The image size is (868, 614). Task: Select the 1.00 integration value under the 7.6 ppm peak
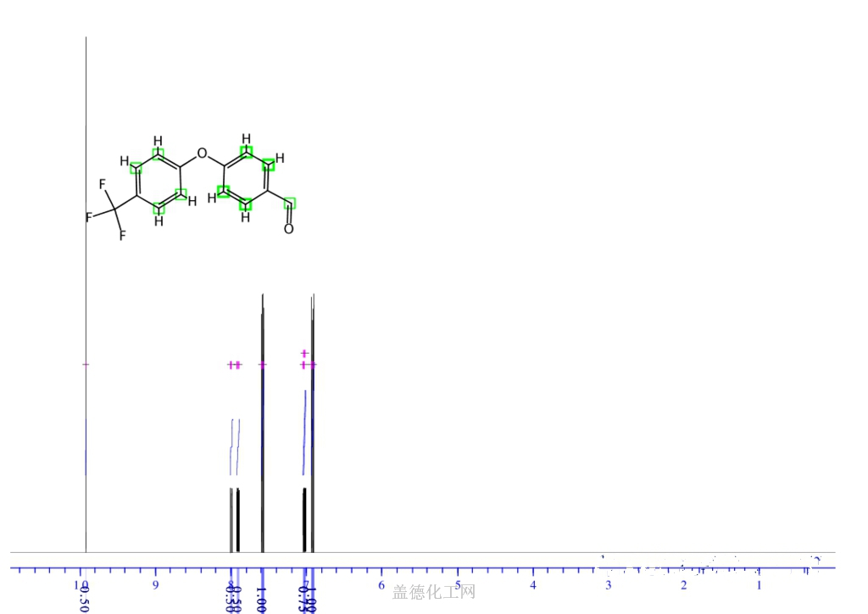[x=261, y=598]
